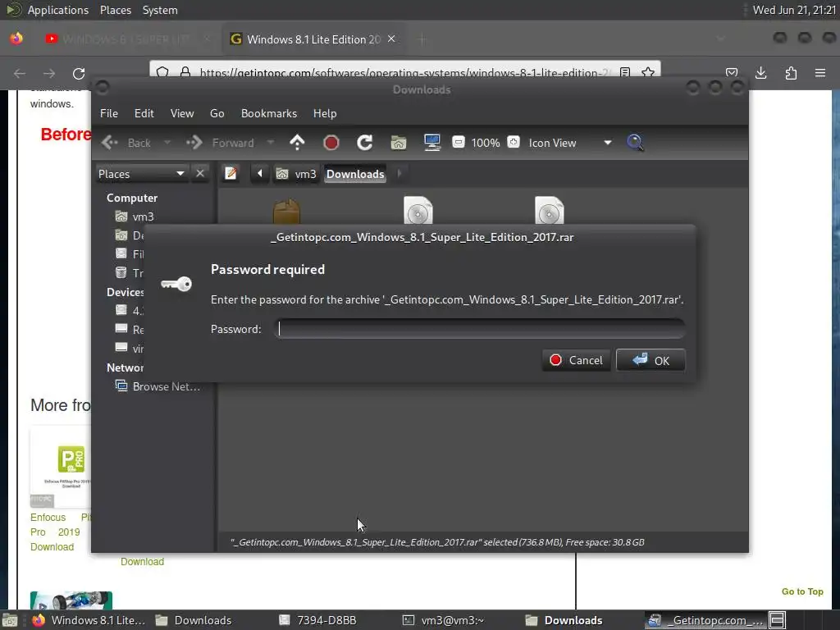The width and height of the screenshot is (840, 630).
Task: Switch to 7394-D8BB taskbar window
Action: [317, 620]
